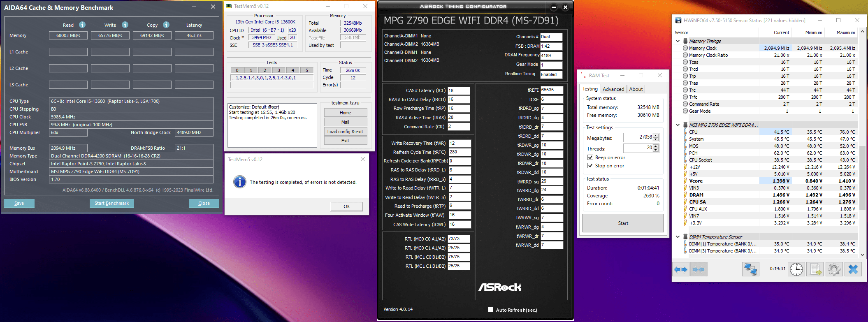Screen dimensions: 868x322
Task: Click the Refresh Cycle Time (tRFC) value field
Action: click(460, 152)
